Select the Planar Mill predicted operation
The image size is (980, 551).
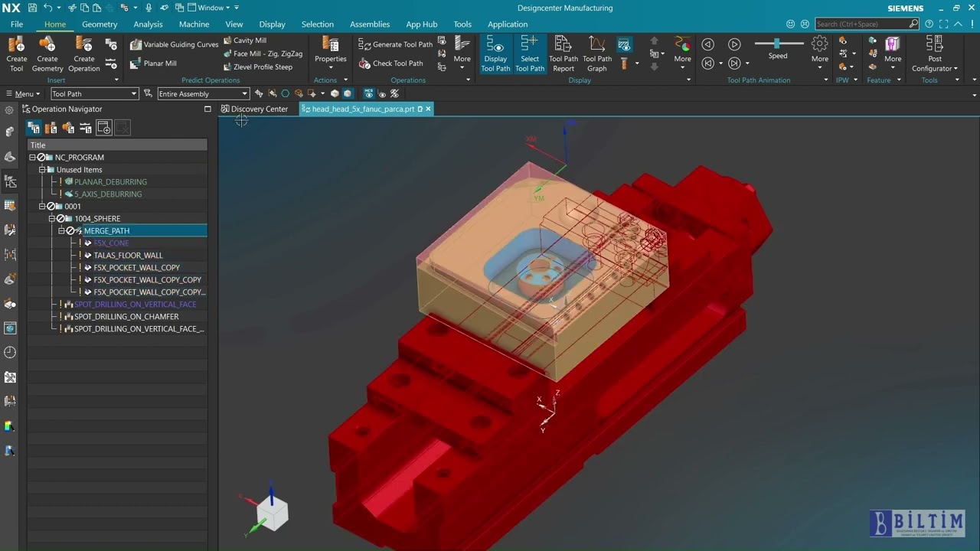[x=153, y=64]
